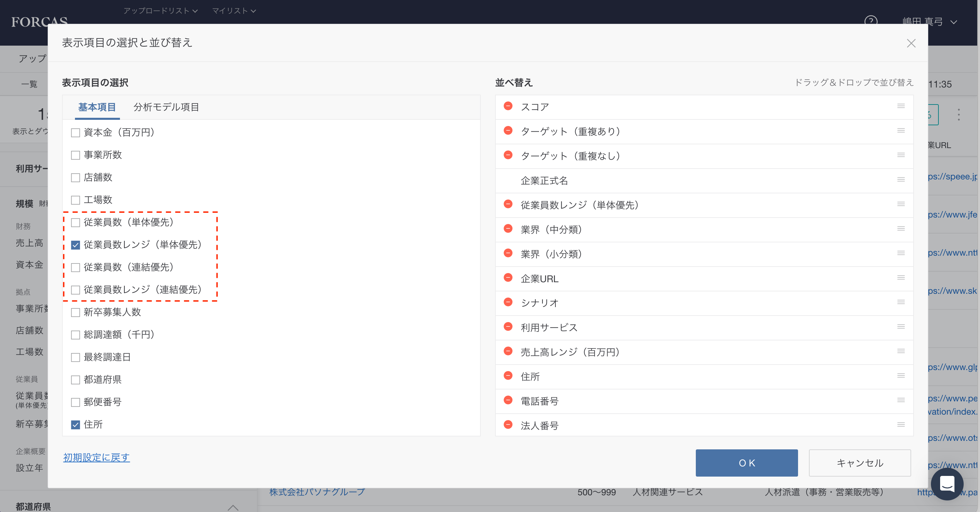Image resolution: width=980 pixels, height=512 pixels.
Task: Confirm changes with the OK button
Action: click(x=746, y=463)
